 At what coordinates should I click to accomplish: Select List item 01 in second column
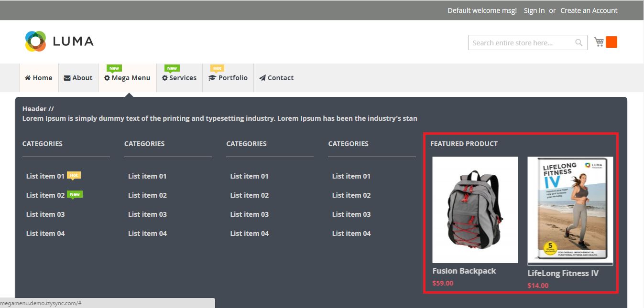147,176
